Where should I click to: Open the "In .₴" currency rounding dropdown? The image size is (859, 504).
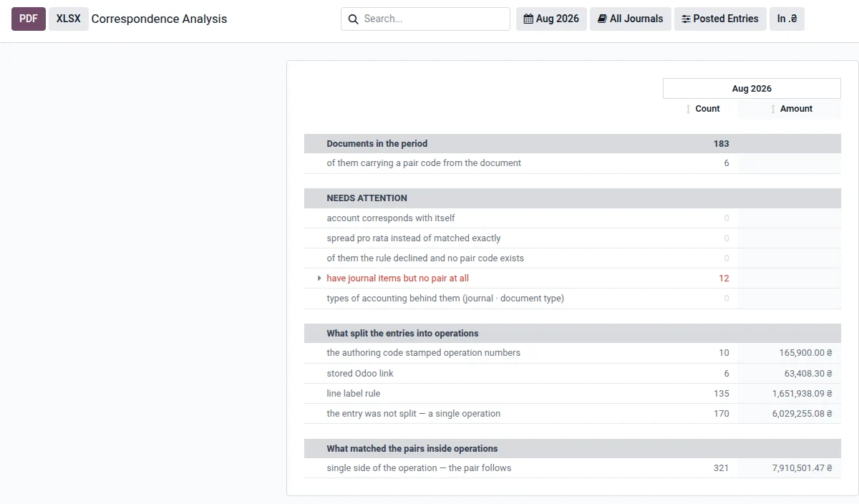tap(787, 19)
